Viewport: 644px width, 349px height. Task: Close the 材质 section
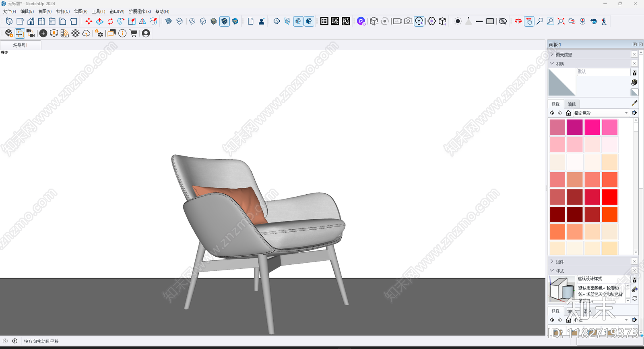(x=634, y=63)
